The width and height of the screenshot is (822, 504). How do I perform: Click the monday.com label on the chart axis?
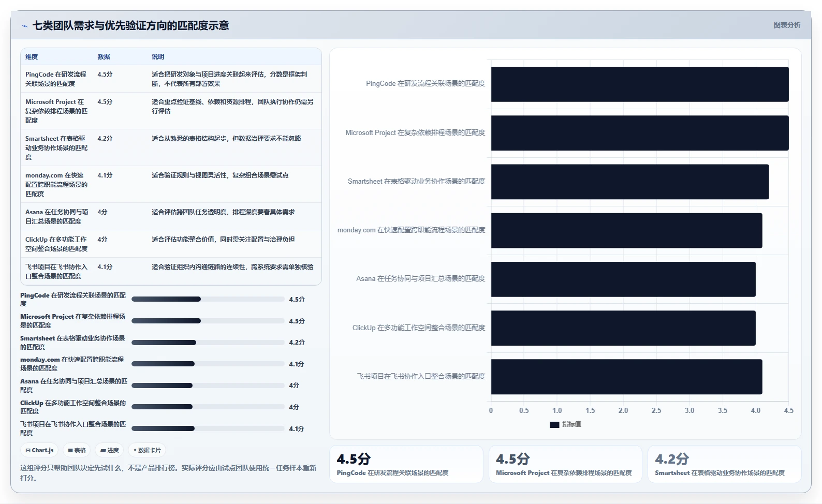point(412,230)
